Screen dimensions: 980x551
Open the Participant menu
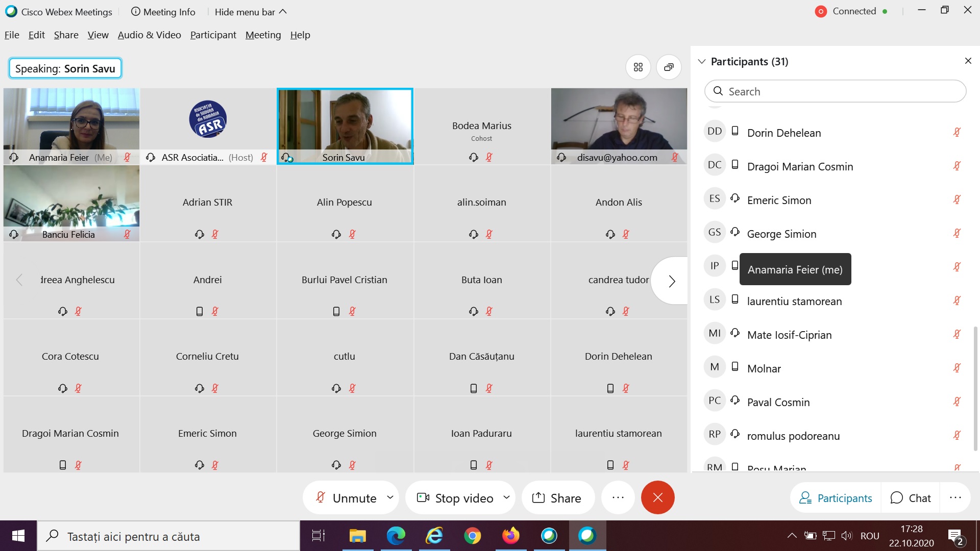[x=213, y=35]
